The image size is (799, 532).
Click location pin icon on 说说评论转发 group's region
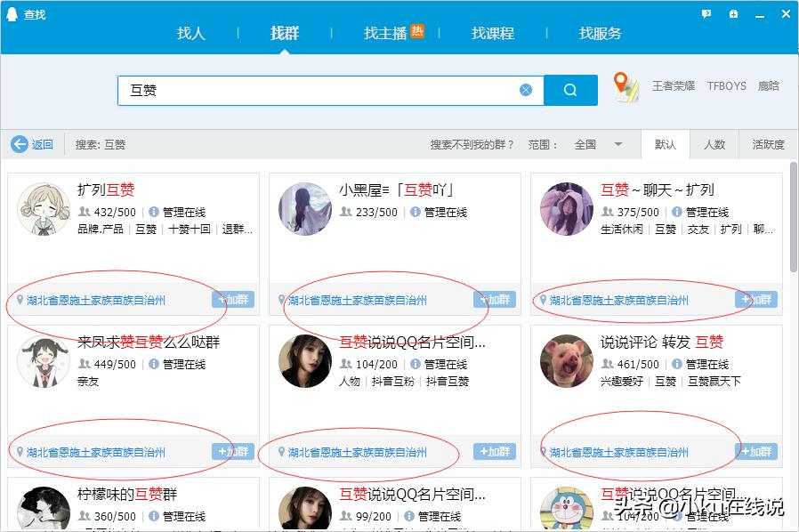point(543,451)
